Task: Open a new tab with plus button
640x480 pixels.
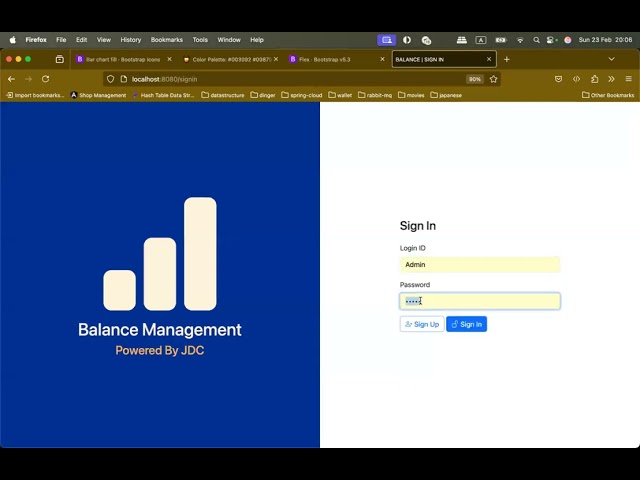Action: pyautogui.click(x=507, y=60)
